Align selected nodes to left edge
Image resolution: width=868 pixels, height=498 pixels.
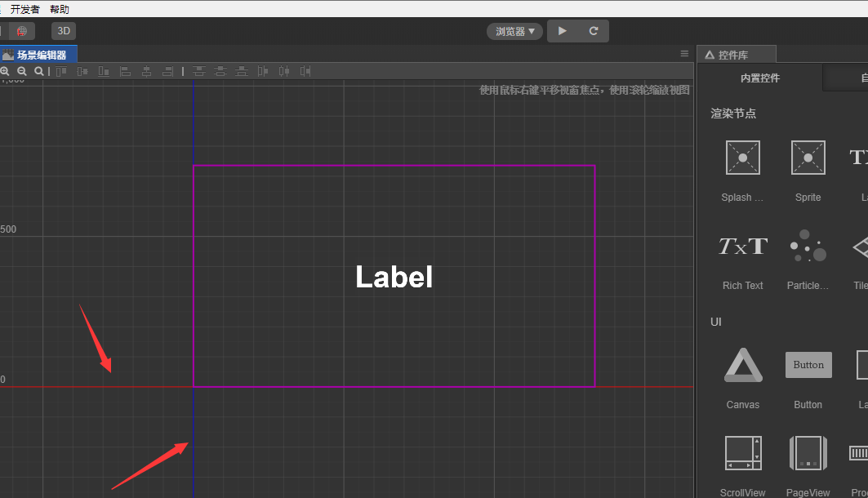coord(125,71)
